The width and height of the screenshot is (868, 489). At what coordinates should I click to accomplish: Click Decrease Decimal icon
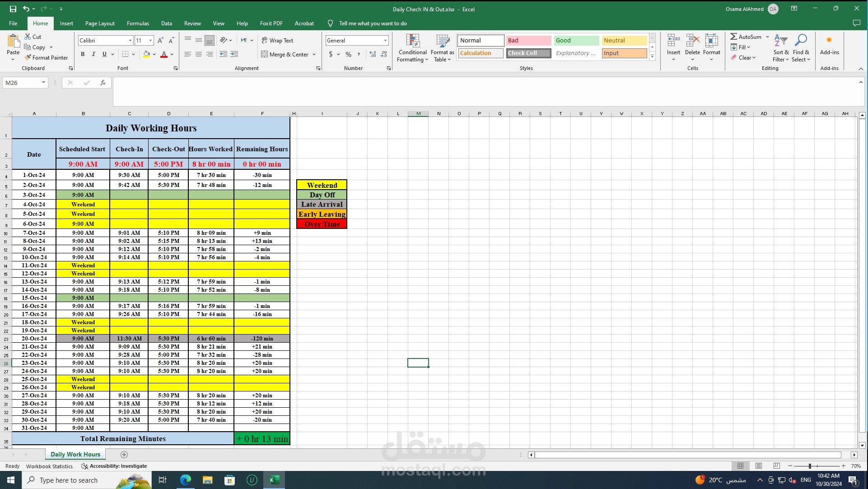click(x=384, y=54)
